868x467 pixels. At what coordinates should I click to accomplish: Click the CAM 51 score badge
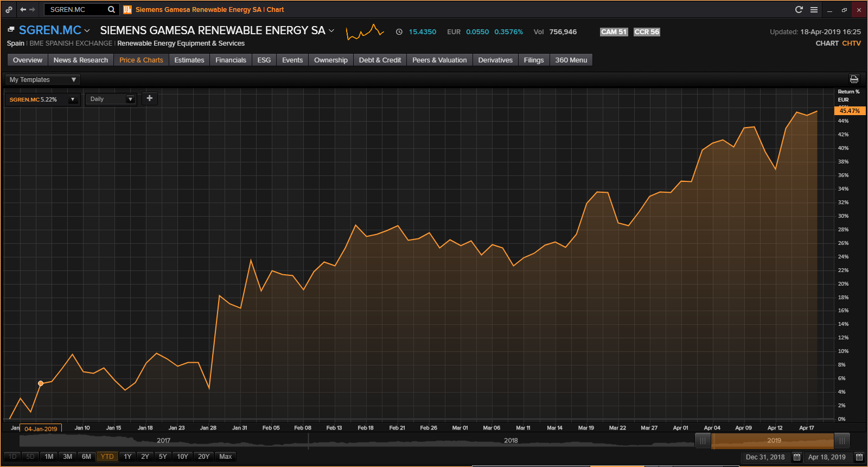coord(614,32)
